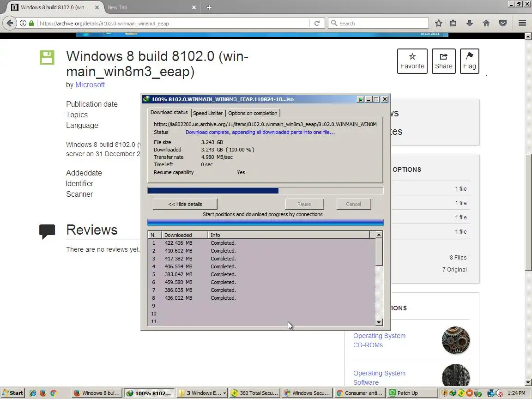The width and height of the screenshot is (532, 399).
Task: Click the download progress bar
Action: point(266,191)
